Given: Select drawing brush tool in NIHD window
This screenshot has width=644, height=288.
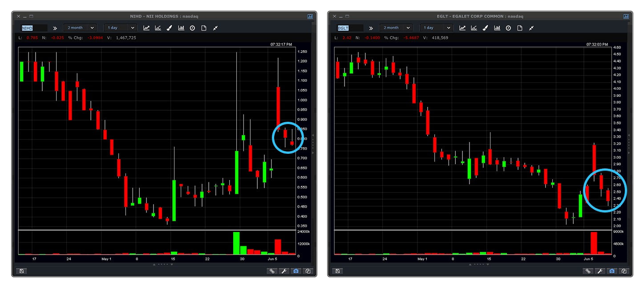Looking at the screenshot, I should [170, 28].
